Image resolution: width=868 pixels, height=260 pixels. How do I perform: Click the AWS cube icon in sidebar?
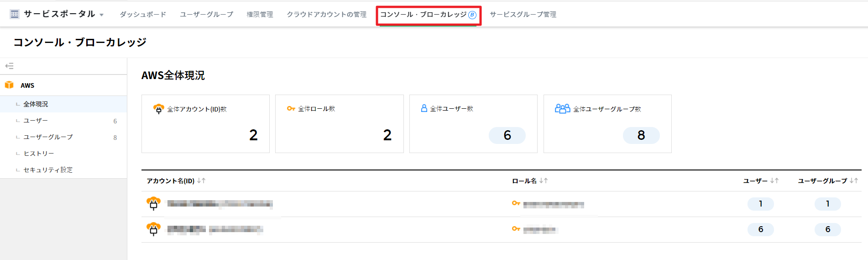coord(9,85)
